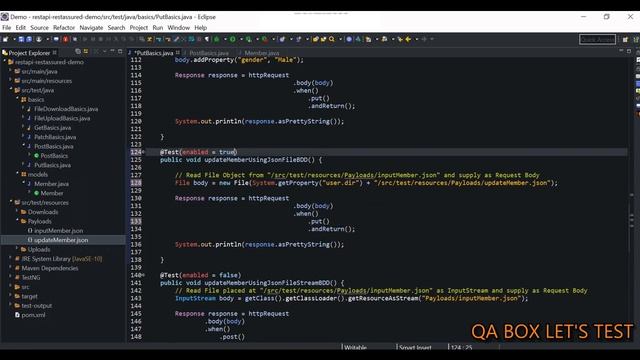
Task: Select the Project Explorer view tab
Action: pos(29,53)
